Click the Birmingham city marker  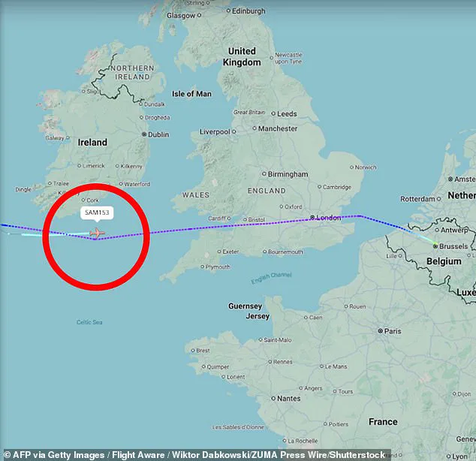tap(264, 174)
